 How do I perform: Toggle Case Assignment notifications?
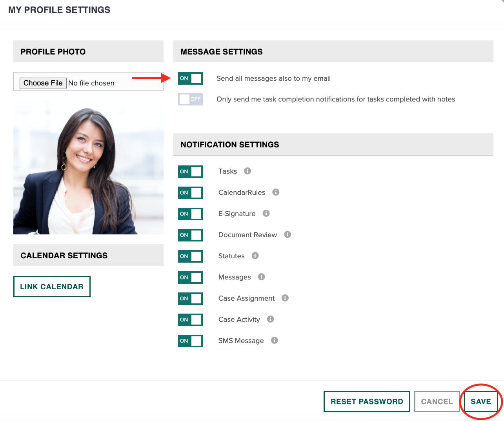coord(190,299)
